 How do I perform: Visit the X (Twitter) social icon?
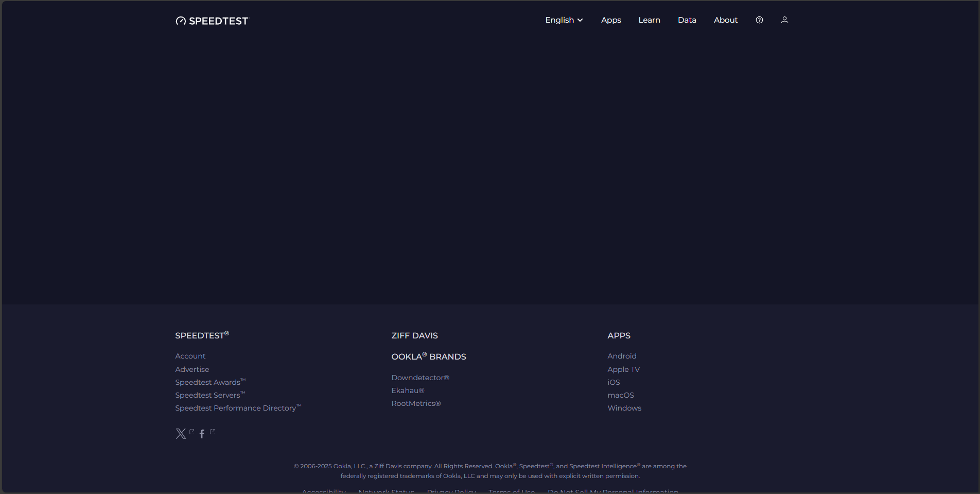[x=181, y=434]
